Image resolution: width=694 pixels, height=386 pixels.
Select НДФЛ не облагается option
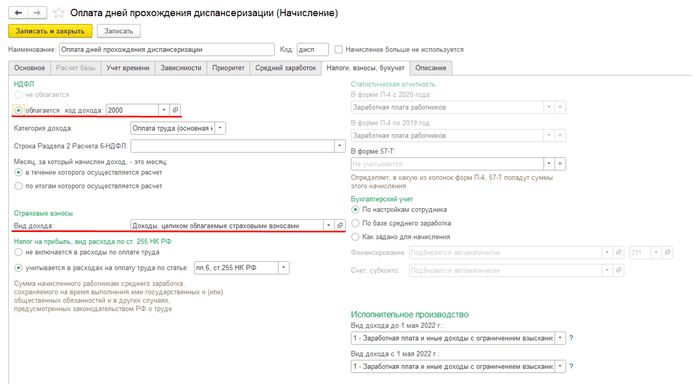tap(18, 95)
